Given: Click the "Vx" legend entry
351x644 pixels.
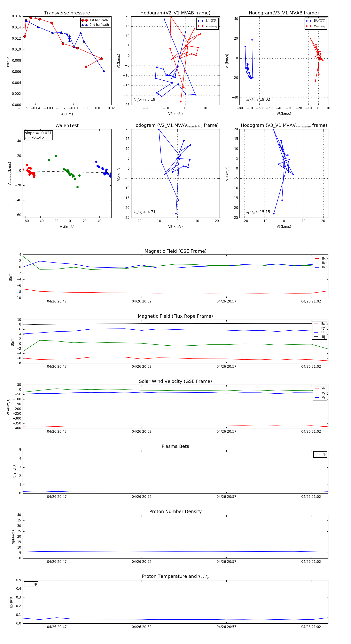Looking at the screenshot, I should (320, 389).
